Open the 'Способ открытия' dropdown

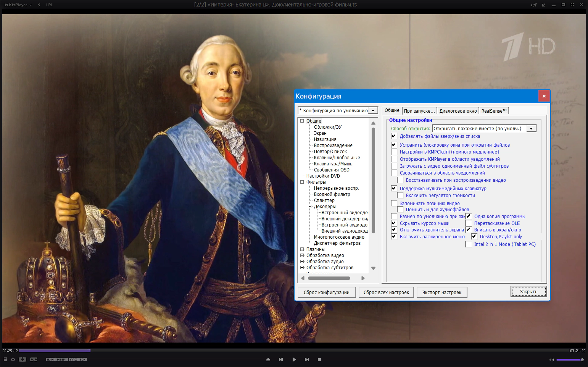(531, 129)
